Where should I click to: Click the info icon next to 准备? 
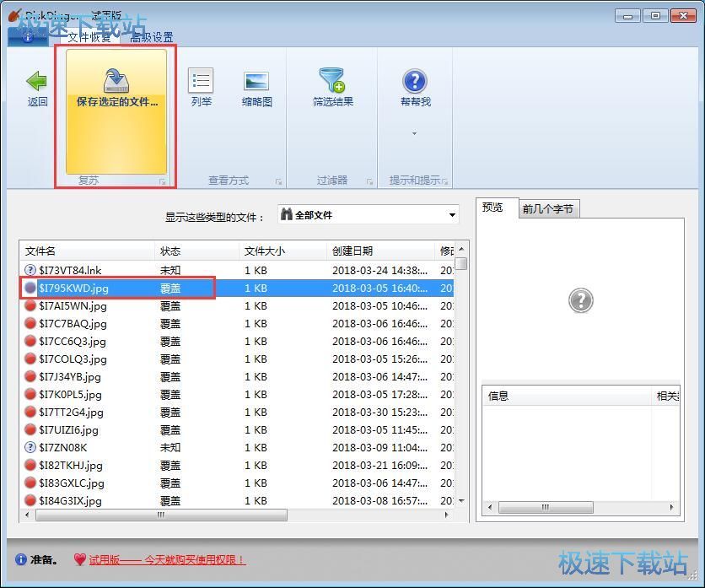click(x=21, y=559)
